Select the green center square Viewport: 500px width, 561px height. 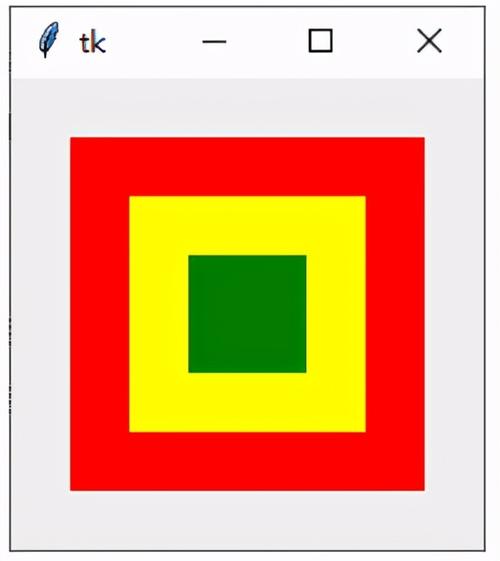(x=247, y=314)
